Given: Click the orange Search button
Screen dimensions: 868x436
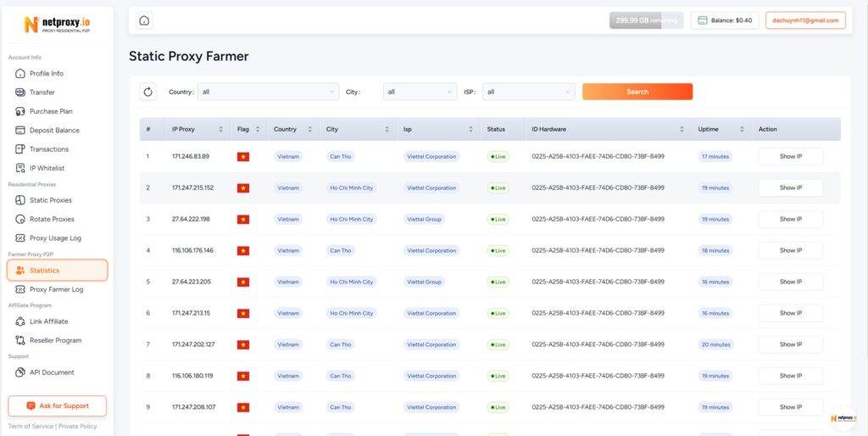Looking at the screenshot, I should click(x=637, y=92).
